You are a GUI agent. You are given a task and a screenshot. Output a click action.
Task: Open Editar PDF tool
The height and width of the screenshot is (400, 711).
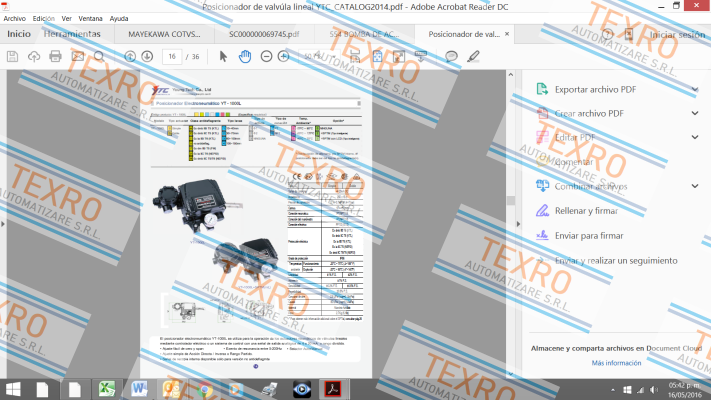(x=575, y=137)
